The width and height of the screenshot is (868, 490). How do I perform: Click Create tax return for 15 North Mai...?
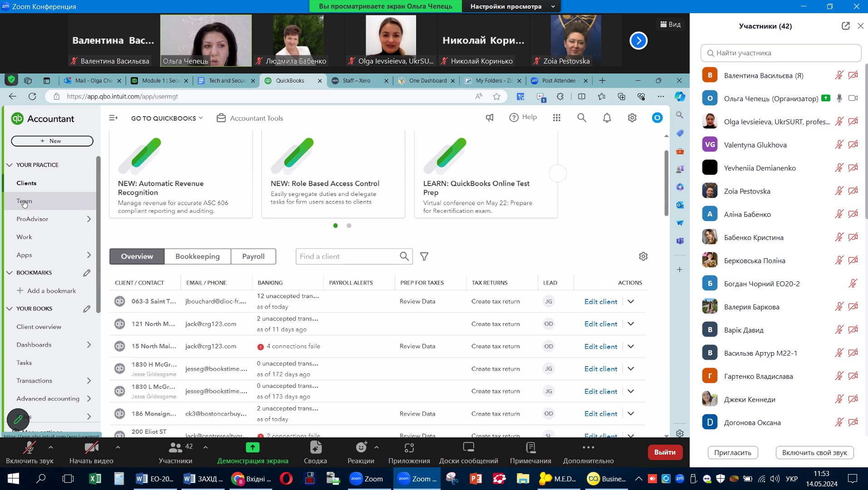coord(495,346)
